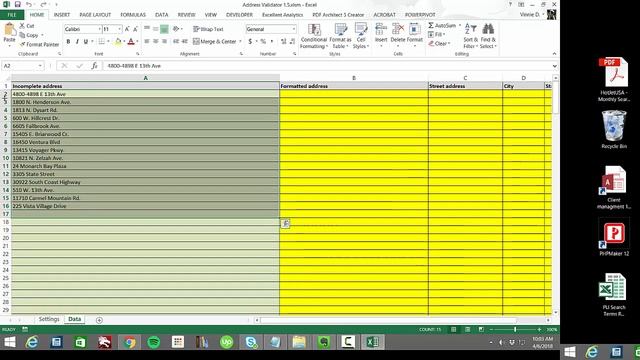The width and height of the screenshot is (640, 360).
Task: Switch to the PAGE LAYOUT tab
Action: (x=95, y=15)
